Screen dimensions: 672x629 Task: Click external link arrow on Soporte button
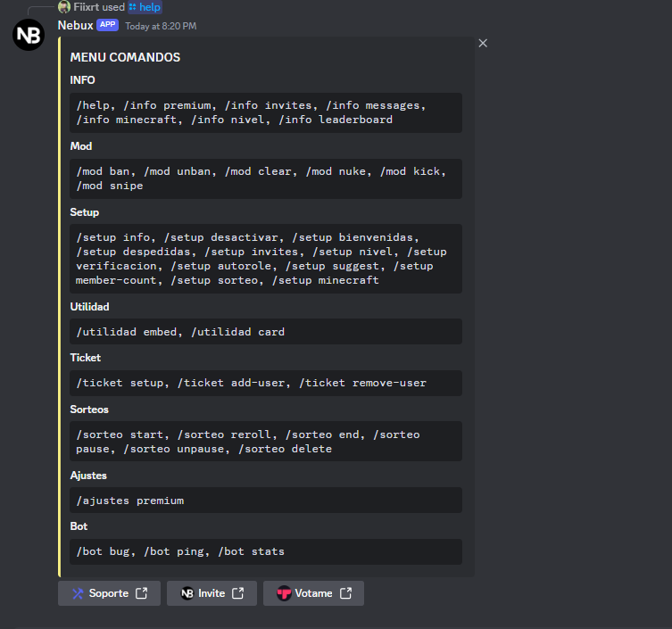coord(141,593)
